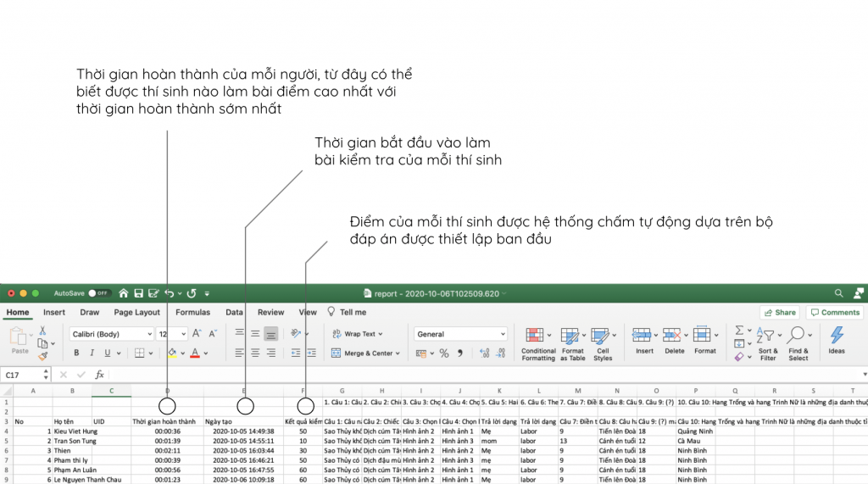Toggle Align Left

239,353
